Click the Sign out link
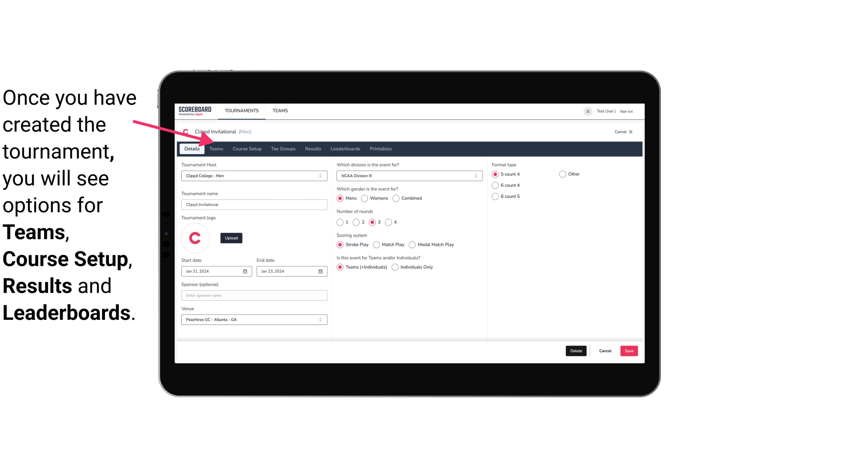The width and height of the screenshot is (868, 467). (x=628, y=111)
